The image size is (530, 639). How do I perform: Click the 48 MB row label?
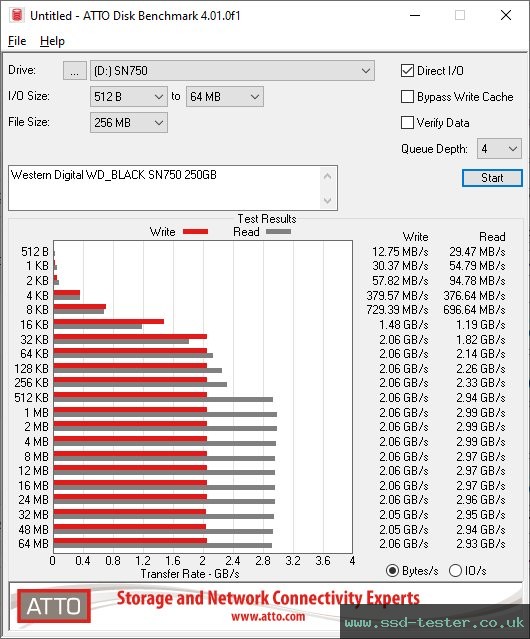33,529
